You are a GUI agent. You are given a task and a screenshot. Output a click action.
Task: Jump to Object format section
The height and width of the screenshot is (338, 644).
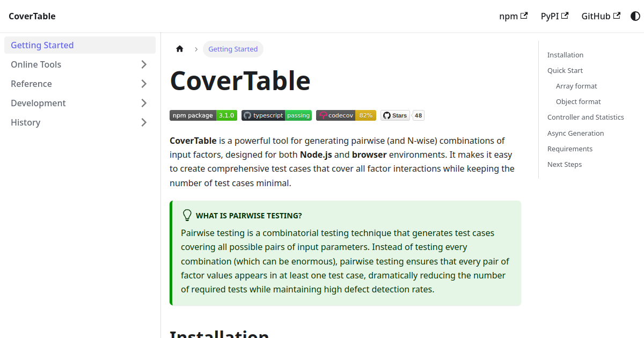pyautogui.click(x=579, y=101)
